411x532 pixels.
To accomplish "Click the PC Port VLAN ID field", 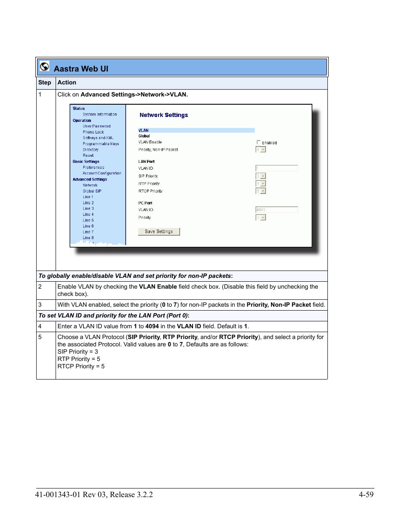I will click(x=277, y=210).
